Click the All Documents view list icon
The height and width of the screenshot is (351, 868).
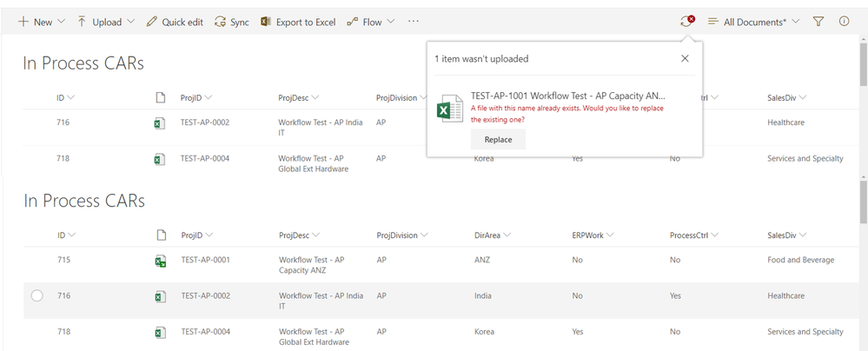click(x=713, y=22)
